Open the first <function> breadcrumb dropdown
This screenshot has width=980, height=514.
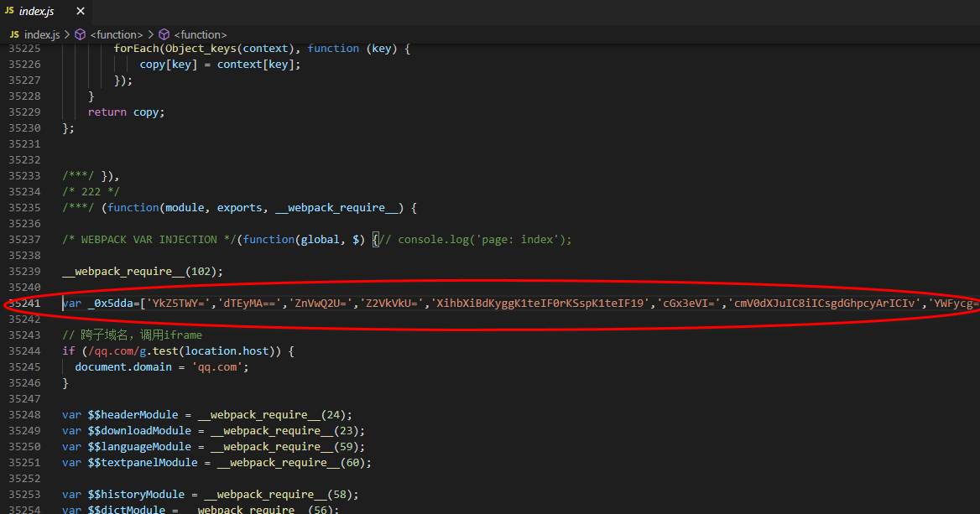pyautogui.click(x=117, y=34)
